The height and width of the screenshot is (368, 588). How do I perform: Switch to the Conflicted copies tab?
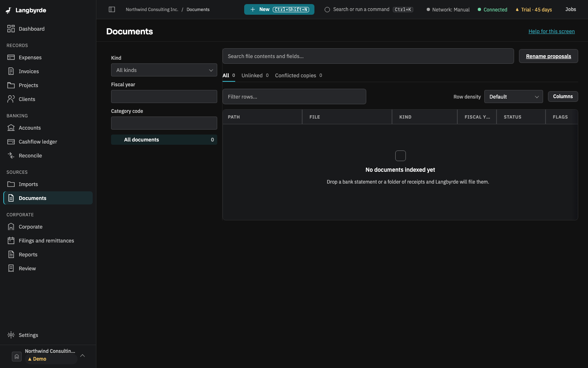pyautogui.click(x=298, y=75)
